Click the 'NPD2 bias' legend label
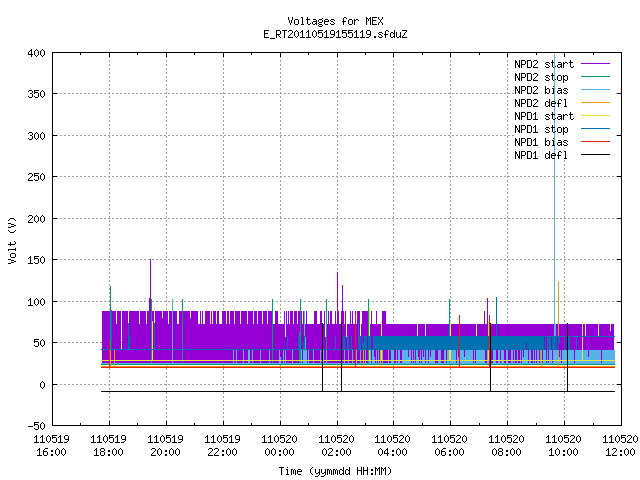 [541, 90]
